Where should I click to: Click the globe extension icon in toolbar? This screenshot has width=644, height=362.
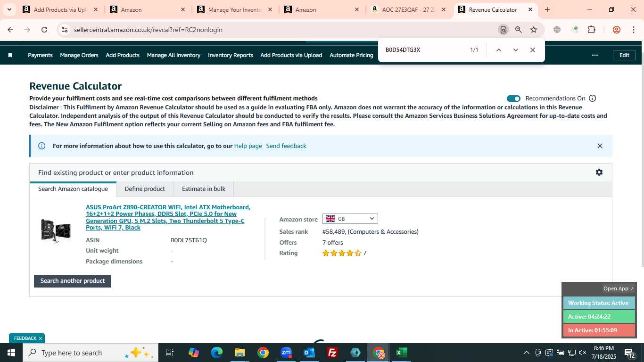(557, 30)
